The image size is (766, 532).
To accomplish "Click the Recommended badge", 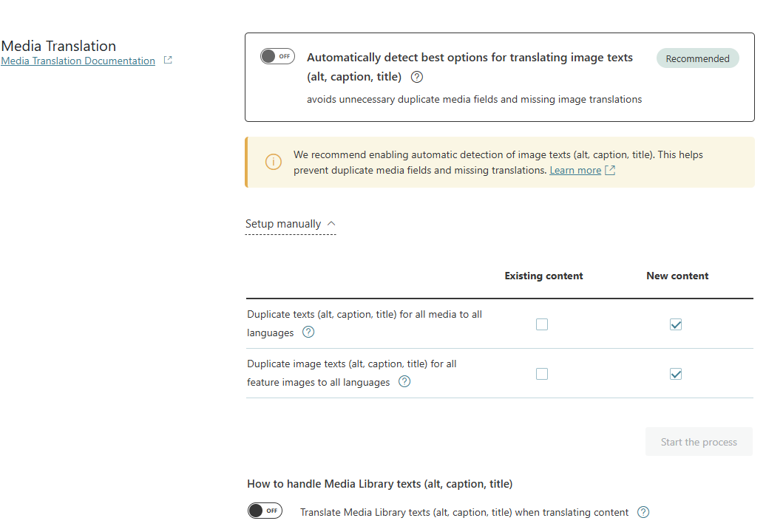I will [697, 59].
